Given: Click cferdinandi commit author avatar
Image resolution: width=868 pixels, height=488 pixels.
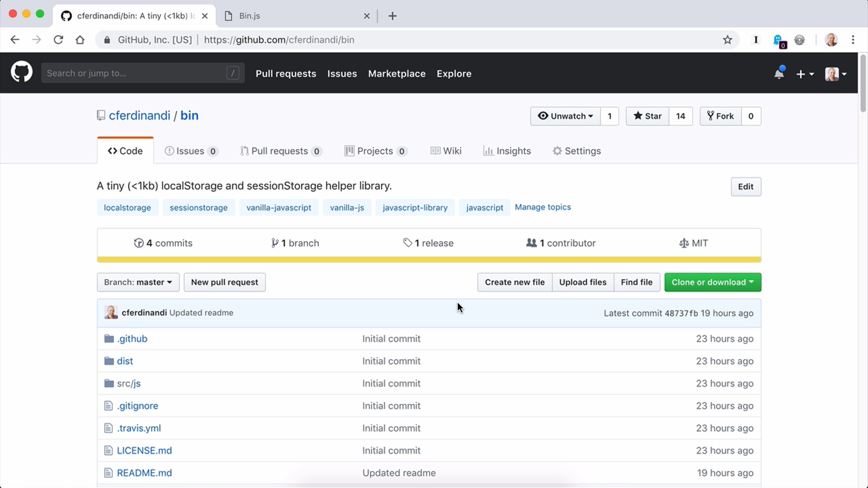Looking at the screenshot, I should tap(111, 312).
